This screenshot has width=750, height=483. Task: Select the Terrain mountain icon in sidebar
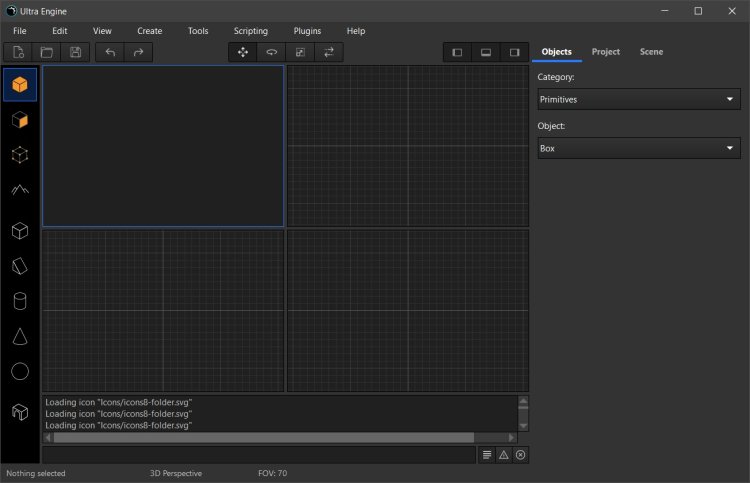click(20, 189)
